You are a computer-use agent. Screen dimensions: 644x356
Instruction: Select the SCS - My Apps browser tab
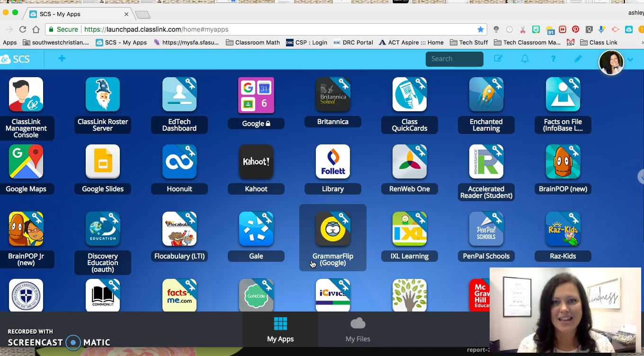[79, 14]
